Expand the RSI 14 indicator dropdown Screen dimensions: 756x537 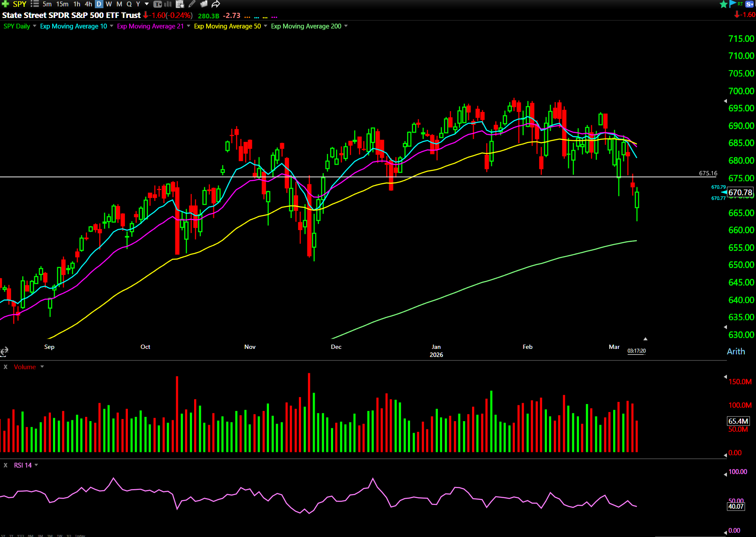(x=36, y=465)
